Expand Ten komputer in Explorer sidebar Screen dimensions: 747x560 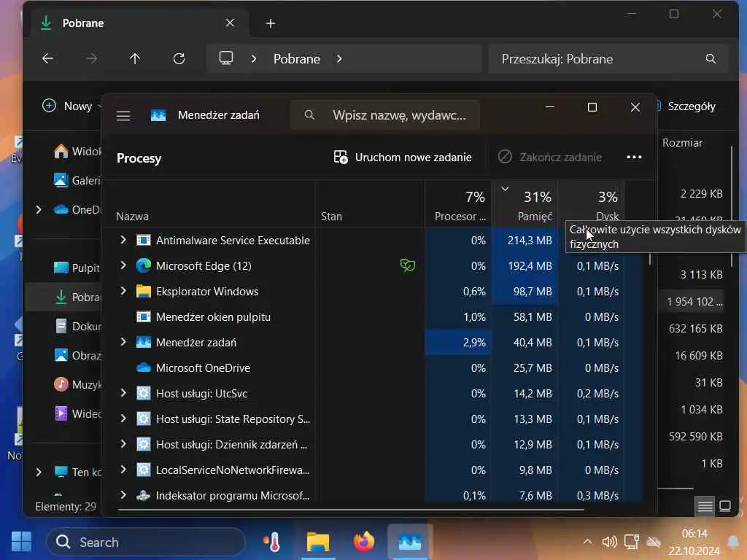[x=39, y=472]
